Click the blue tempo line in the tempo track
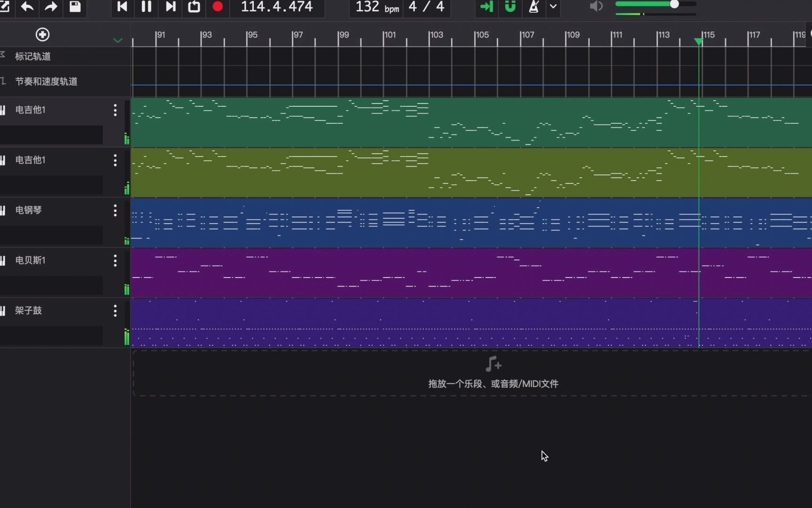812x508 pixels. pyautogui.click(x=471, y=85)
